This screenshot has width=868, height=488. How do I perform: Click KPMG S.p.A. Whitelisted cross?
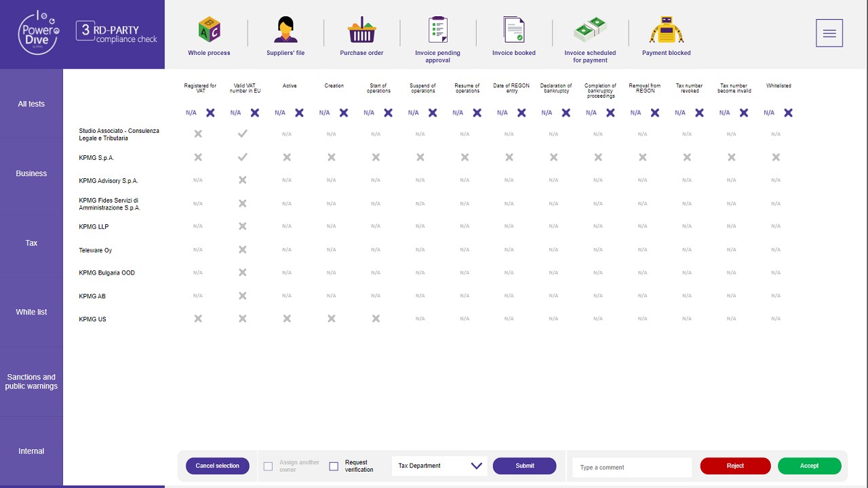[x=776, y=157]
